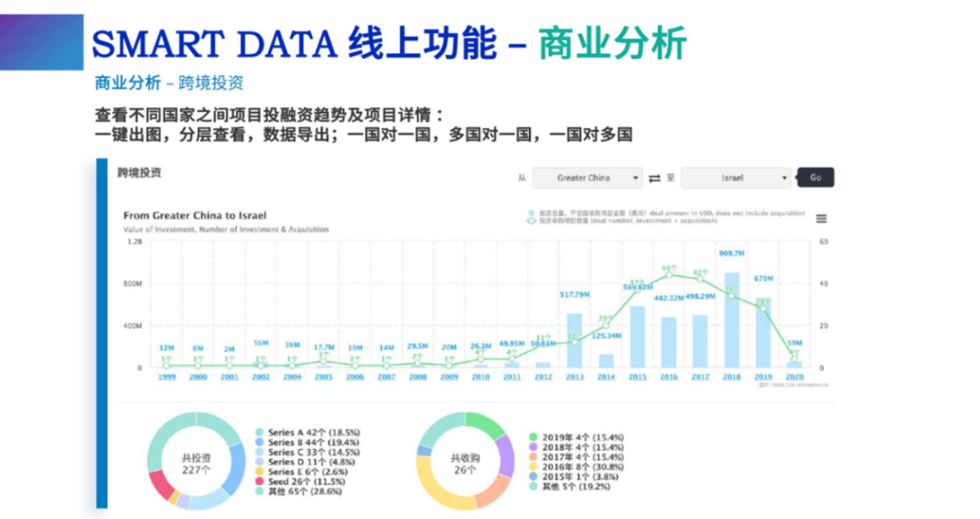Open the Greater China source dropdown

pos(586,178)
